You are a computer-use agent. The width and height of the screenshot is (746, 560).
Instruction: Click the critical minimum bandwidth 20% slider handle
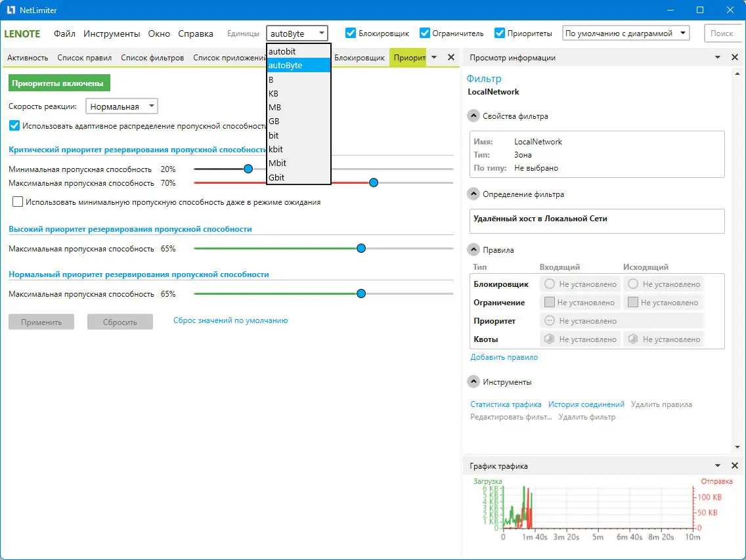248,169
